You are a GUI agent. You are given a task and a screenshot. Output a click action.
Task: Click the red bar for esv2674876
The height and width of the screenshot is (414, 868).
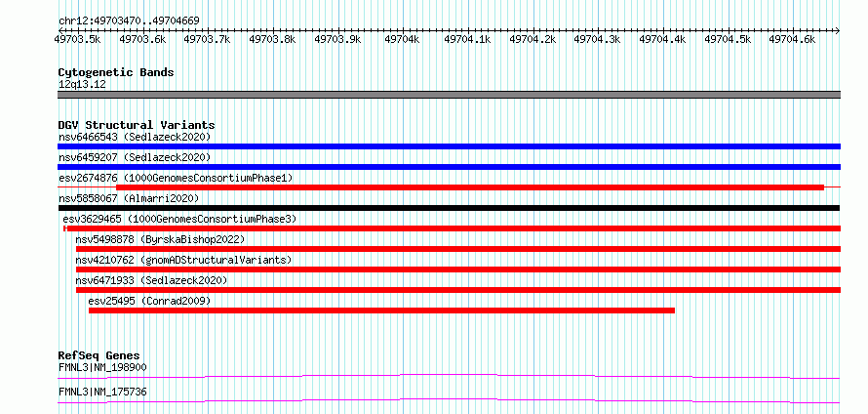point(470,187)
